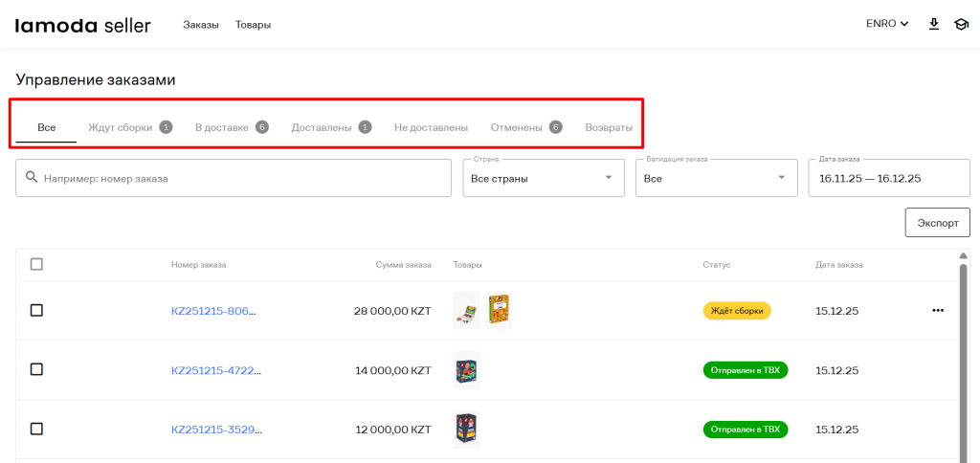Switch to the "Ждут сборки" tab
Image resolution: width=980 pixels, height=463 pixels.
pyautogui.click(x=121, y=127)
